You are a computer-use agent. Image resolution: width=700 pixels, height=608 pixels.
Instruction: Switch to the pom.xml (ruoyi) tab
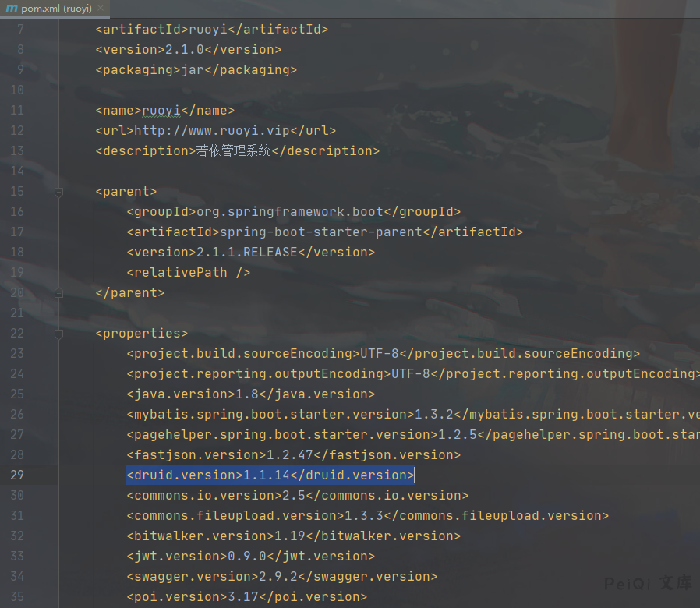56,9
